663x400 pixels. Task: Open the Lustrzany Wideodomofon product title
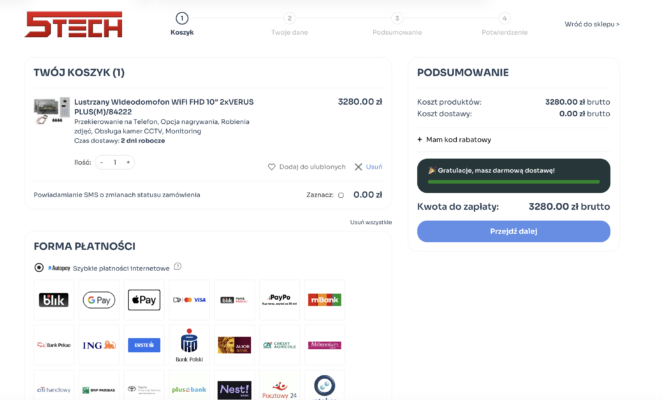[x=164, y=107]
